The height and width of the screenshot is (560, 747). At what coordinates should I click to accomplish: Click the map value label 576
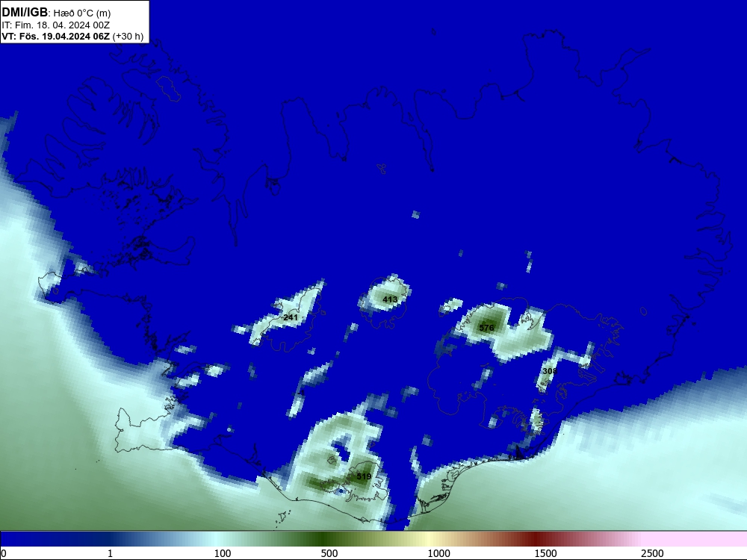click(x=486, y=328)
